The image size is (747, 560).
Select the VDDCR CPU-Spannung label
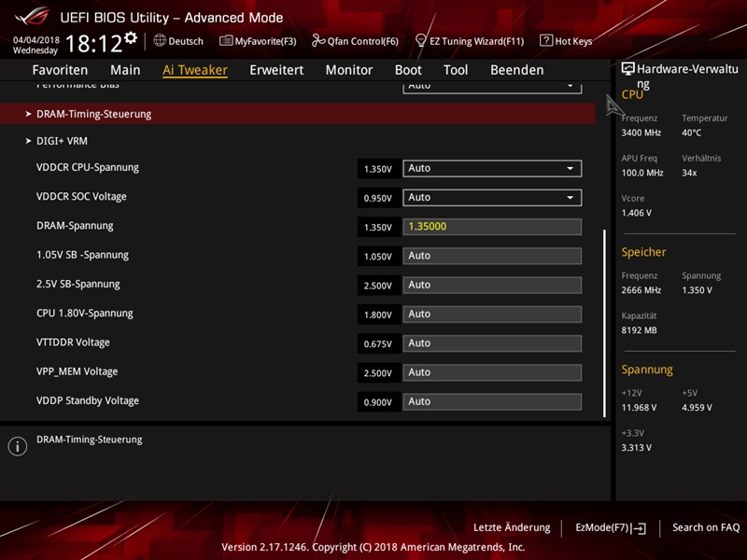(x=88, y=168)
